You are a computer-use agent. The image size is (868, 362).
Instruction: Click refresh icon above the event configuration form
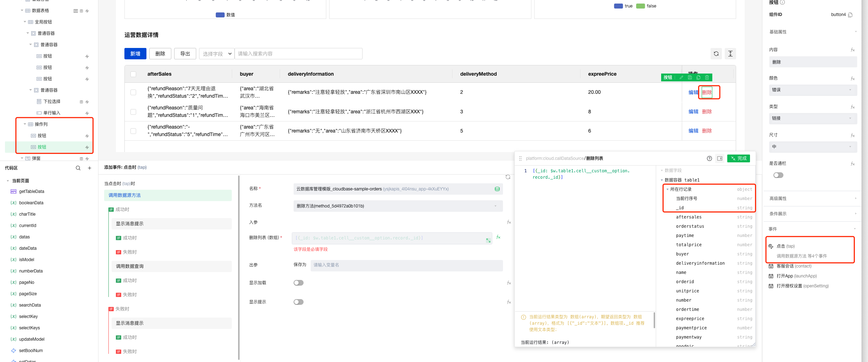tap(508, 177)
